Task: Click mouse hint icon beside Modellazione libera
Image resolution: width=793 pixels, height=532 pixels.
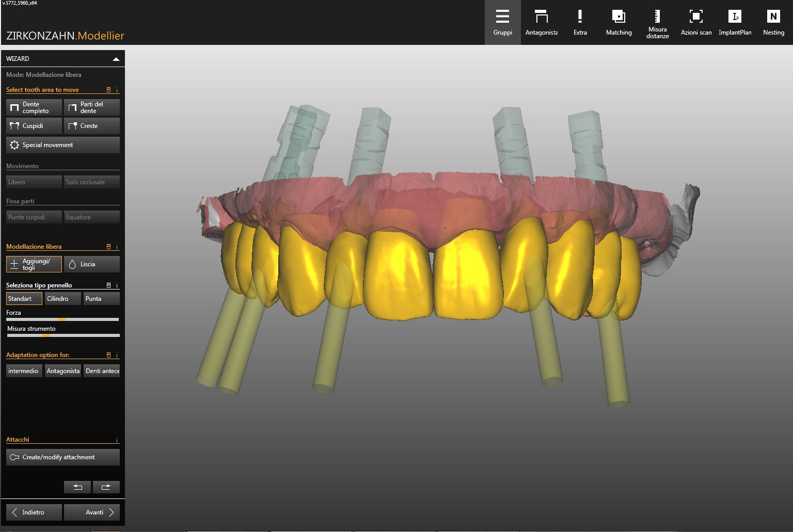Action: coord(108,247)
